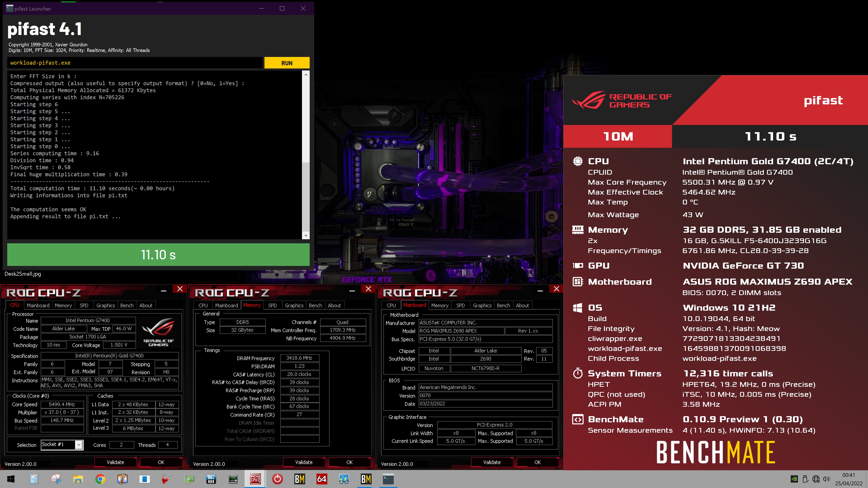
Task: Click the Safely Remove Hardware USB tray icon
Action: coord(805,479)
